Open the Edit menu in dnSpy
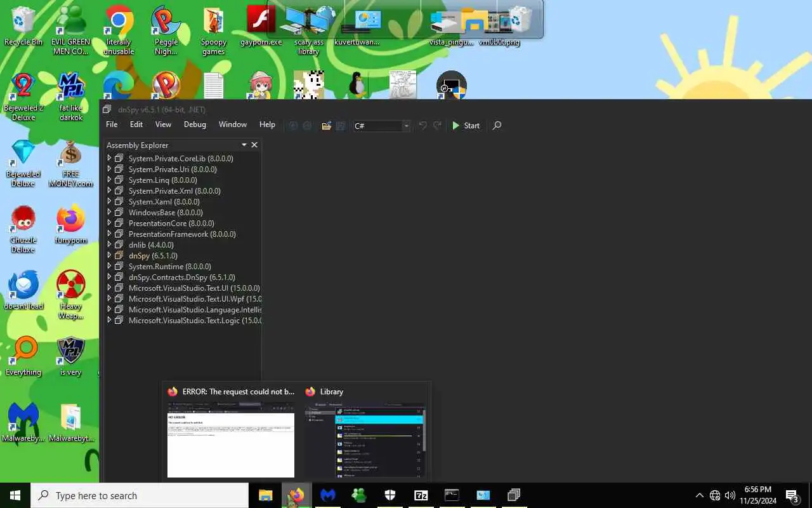The width and height of the screenshot is (812, 508). point(136,125)
